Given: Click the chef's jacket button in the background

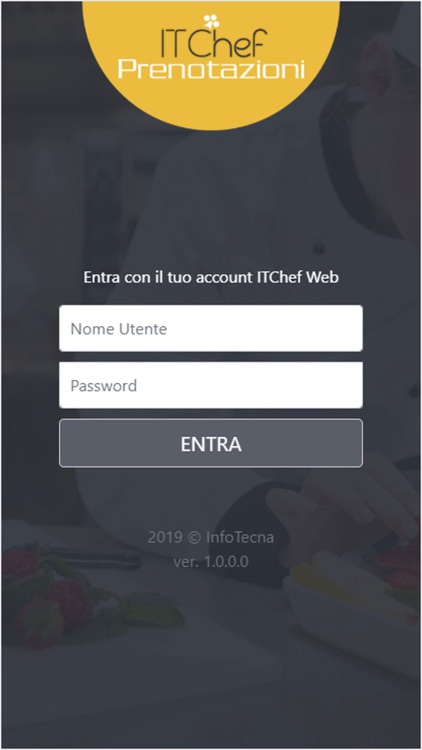Looking at the screenshot, I should click(319, 249).
